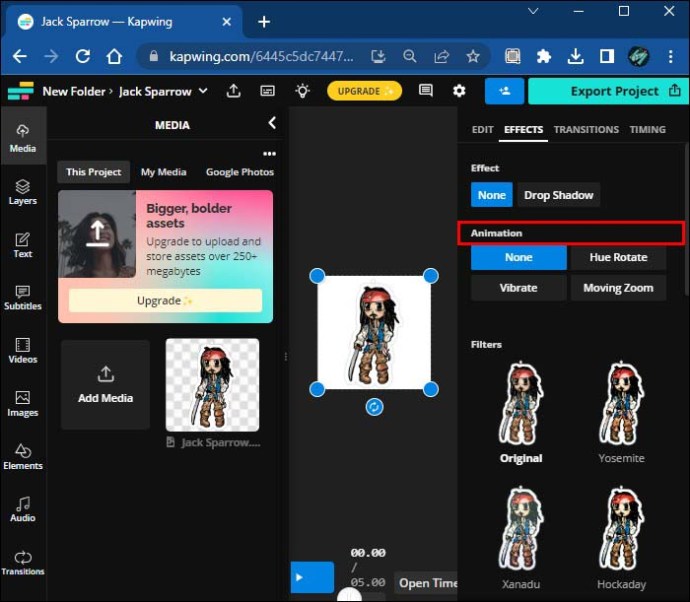
Task: Open the Elements sidebar panel
Action: coord(22,457)
